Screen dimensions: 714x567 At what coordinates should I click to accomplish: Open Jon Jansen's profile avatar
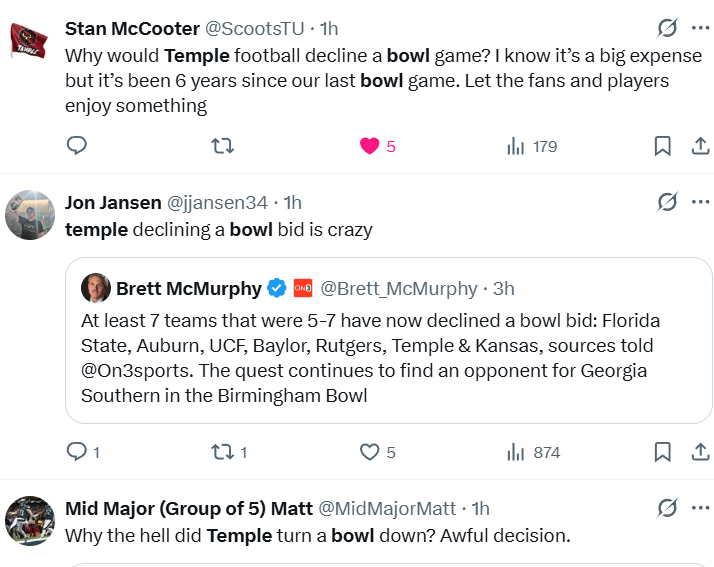pos(29,215)
